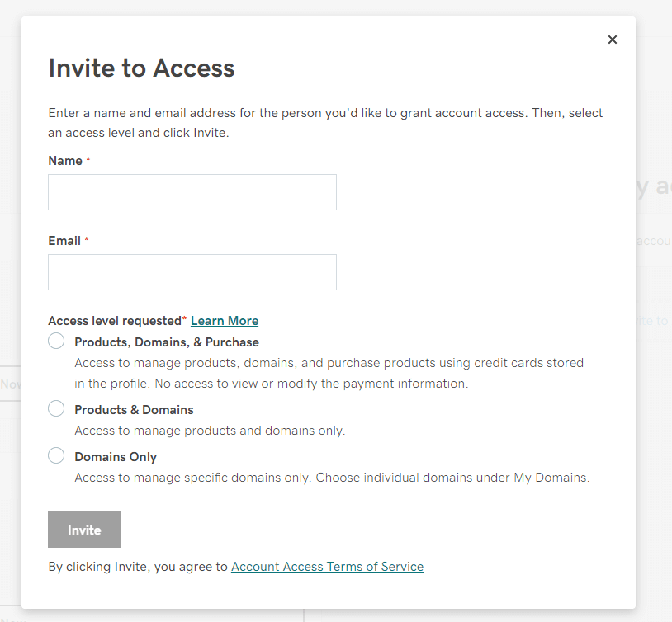
Task: Choose the Products & Domains radio button
Action: (x=56, y=408)
